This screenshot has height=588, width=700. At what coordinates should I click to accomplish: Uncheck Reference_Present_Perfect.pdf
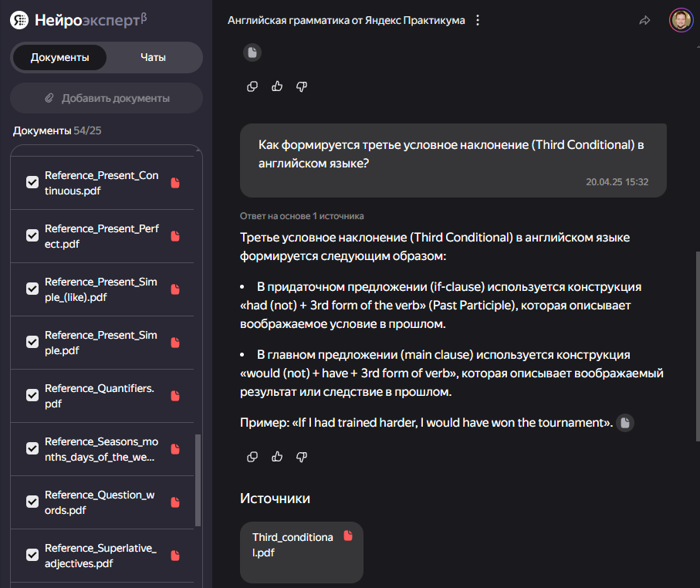click(x=32, y=235)
